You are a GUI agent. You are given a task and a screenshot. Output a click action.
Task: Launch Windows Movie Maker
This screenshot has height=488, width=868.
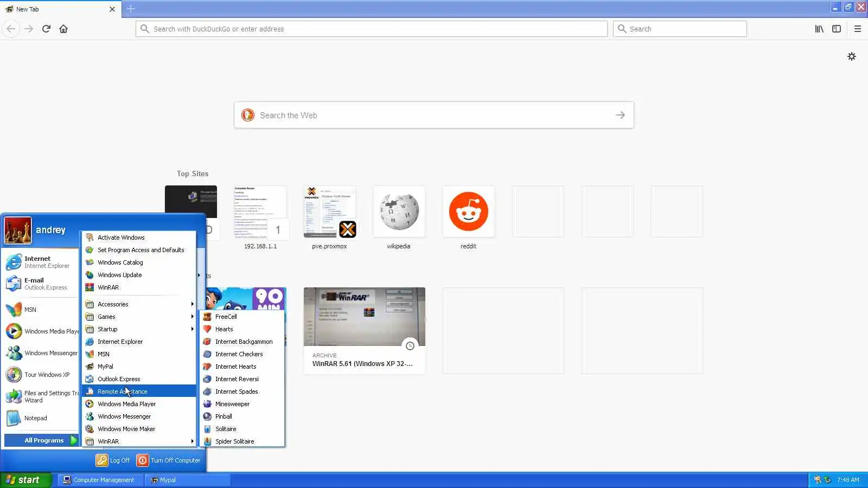point(139,429)
